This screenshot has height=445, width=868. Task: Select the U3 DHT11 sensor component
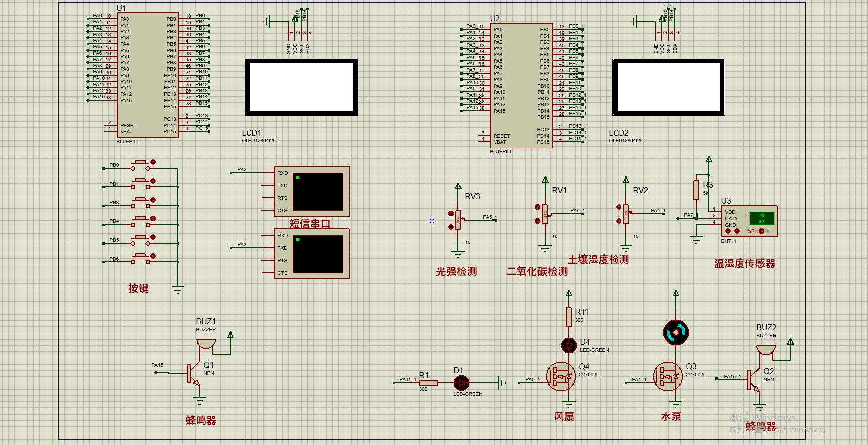[748, 221]
